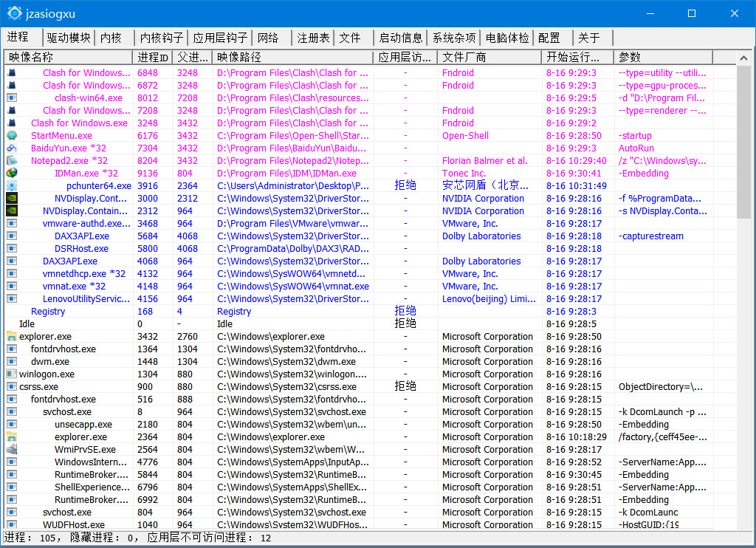Viewport: 756px width, 548px height.
Task: Click the pchunter64.exe icon
Action: click(x=12, y=185)
